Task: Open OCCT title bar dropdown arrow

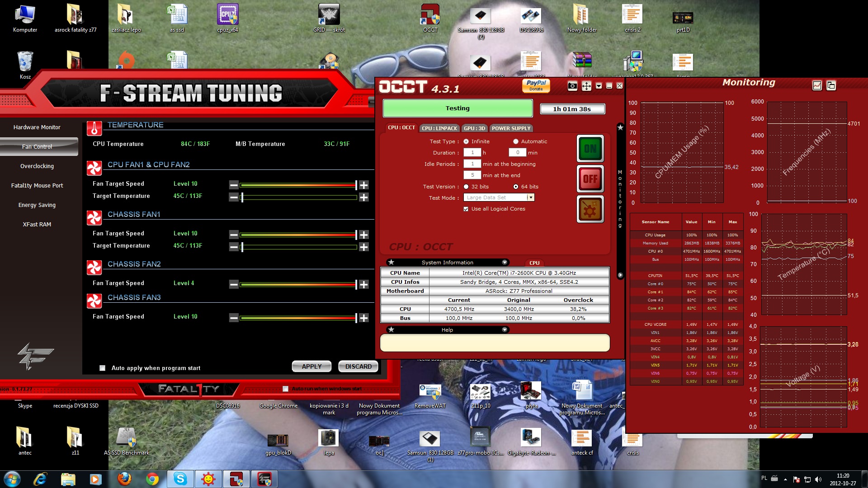Action: (x=599, y=86)
